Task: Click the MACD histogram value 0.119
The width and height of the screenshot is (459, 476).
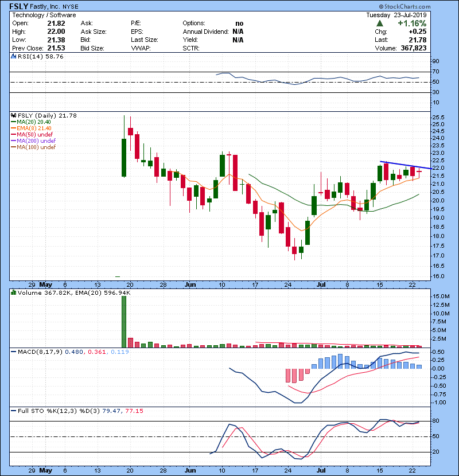Action: 120,352
